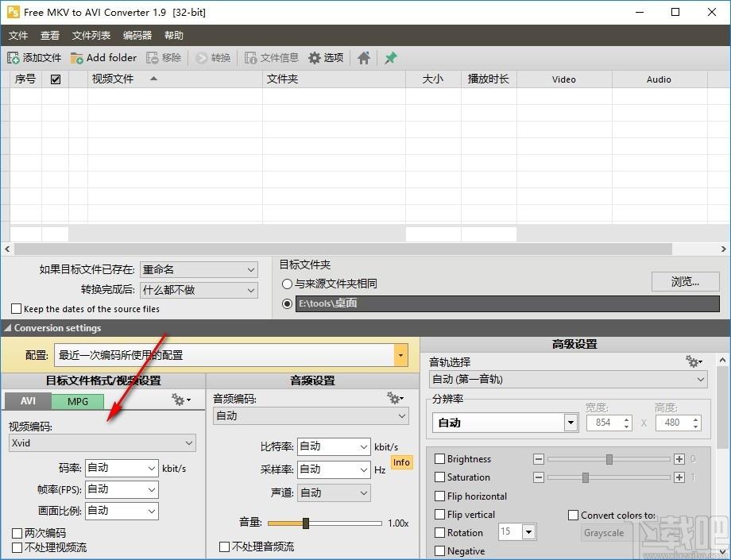
Task: Click the minus icon for Brightness
Action: (x=539, y=459)
